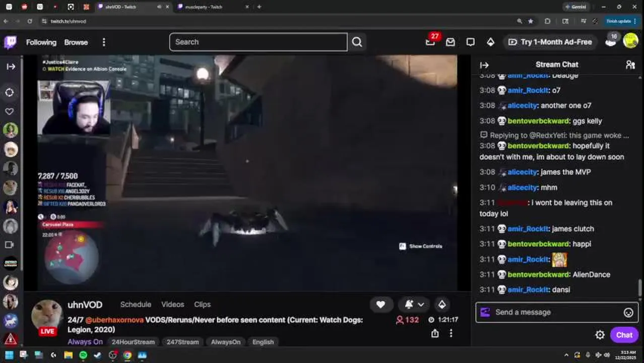Open the user profile avatar menu
Viewport: 644px width, 363px height.
(630, 41)
